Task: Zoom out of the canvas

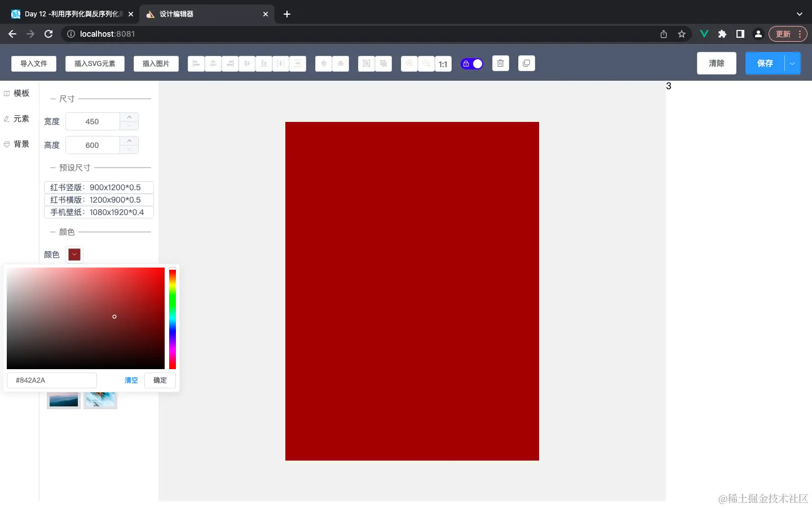Action: point(426,64)
